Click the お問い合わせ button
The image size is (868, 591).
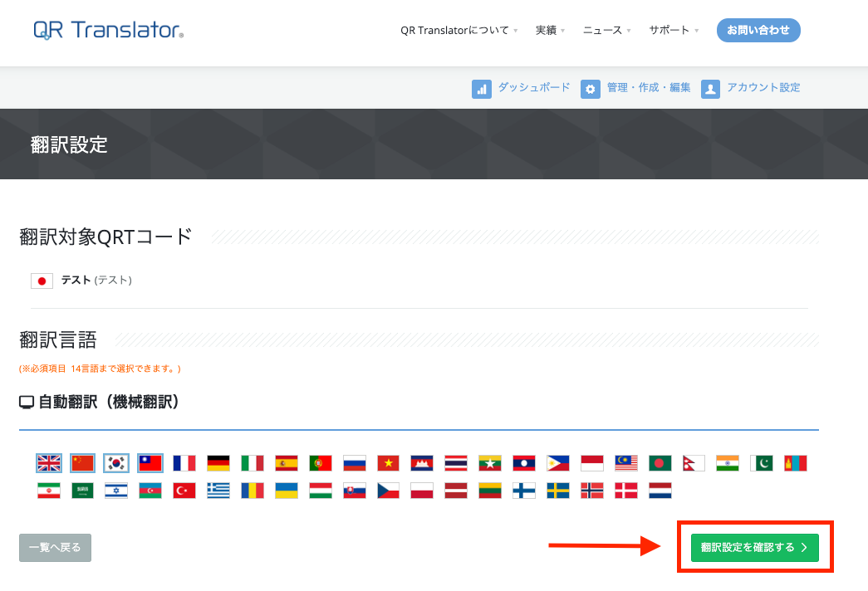pyautogui.click(x=758, y=31)
